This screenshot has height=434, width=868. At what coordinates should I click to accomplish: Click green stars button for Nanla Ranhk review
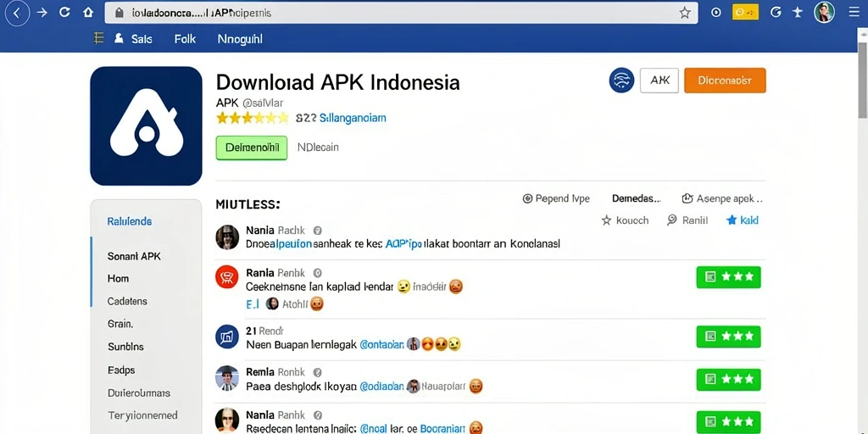728,422
